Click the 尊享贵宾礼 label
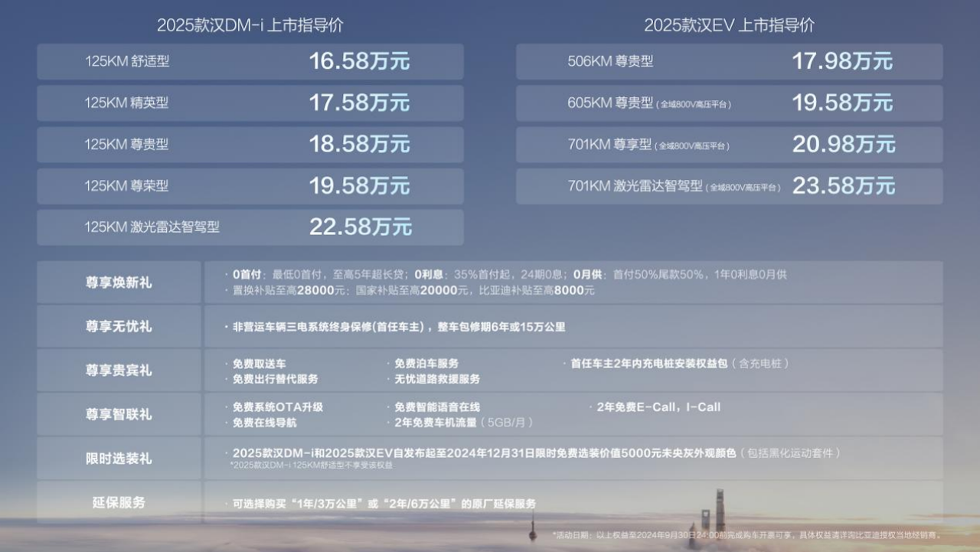The height and width of the screenshot is (552, 980). (119, 371)
